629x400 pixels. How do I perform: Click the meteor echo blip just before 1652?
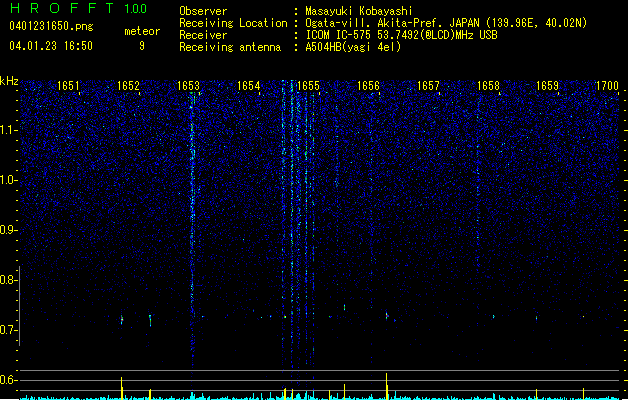122,320
